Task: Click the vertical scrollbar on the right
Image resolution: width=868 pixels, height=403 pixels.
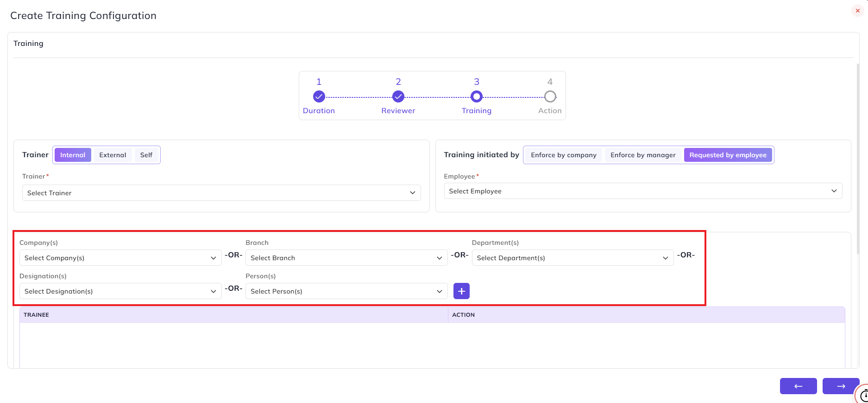Action: pyautogui.click(x=857, y=158)
